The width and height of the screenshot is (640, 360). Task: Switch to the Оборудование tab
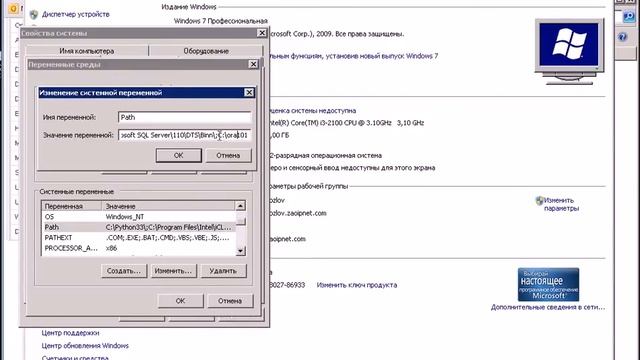click(x=206, y=51)
